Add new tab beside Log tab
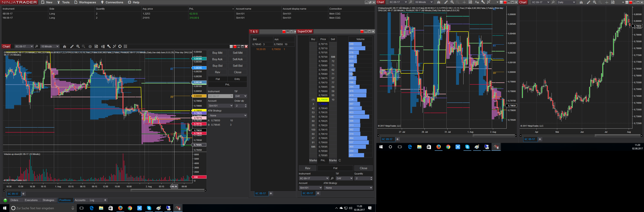The height and width of the screenshot is (212, 644). point(105,200)
